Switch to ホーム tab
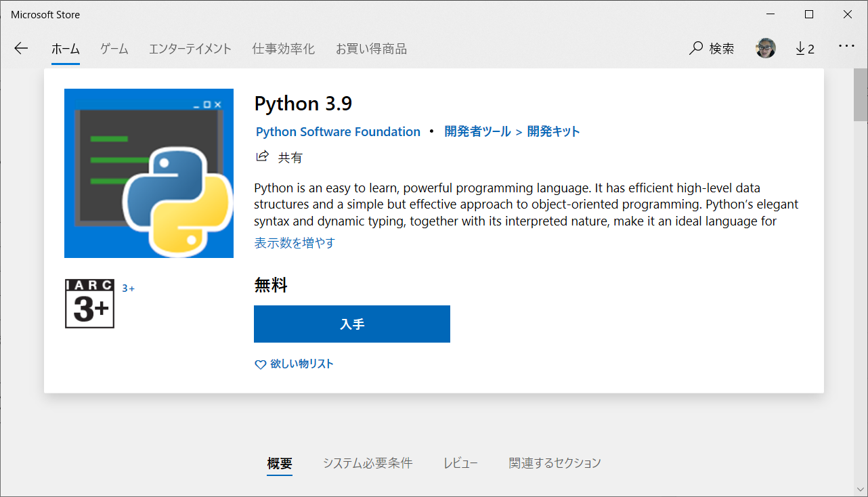This screenshot has height=497, width=868. point(66,49)
